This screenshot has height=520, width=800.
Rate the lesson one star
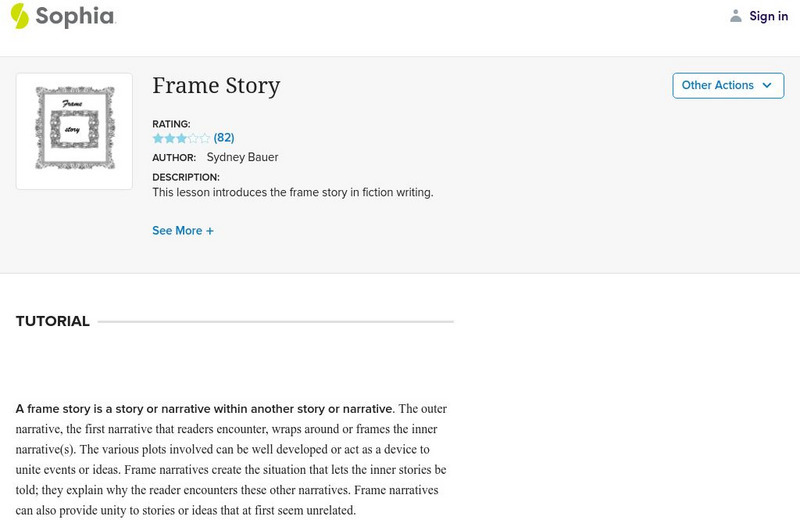[x=157, y=138]
